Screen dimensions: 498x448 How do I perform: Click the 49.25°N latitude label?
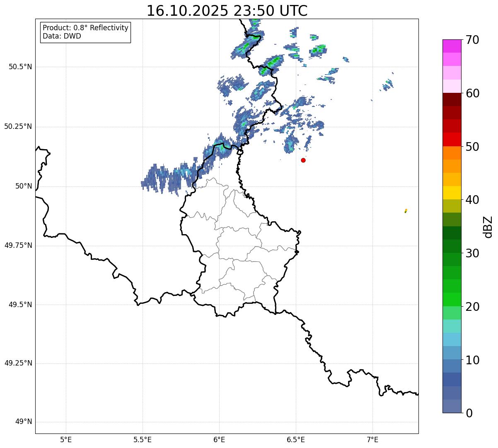18,363
